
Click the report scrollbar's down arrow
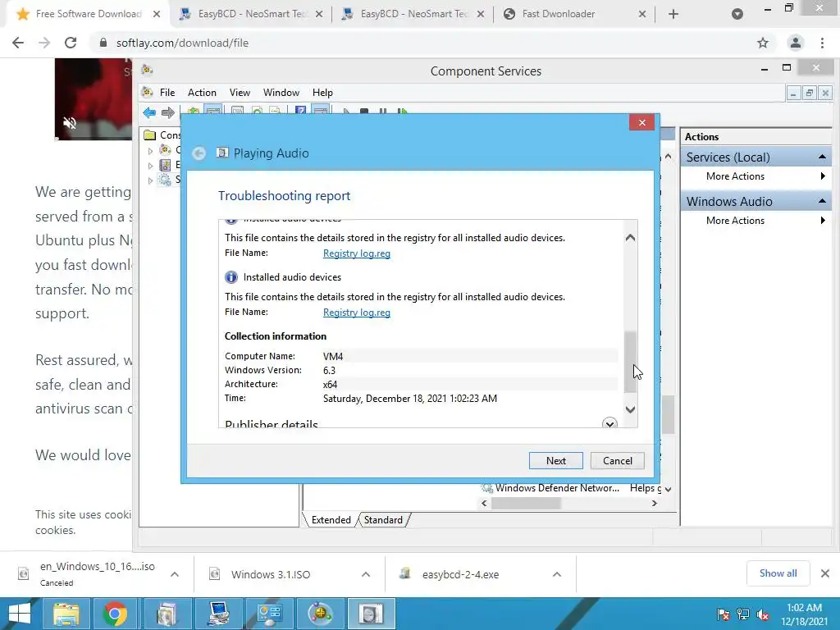(631, 410)
